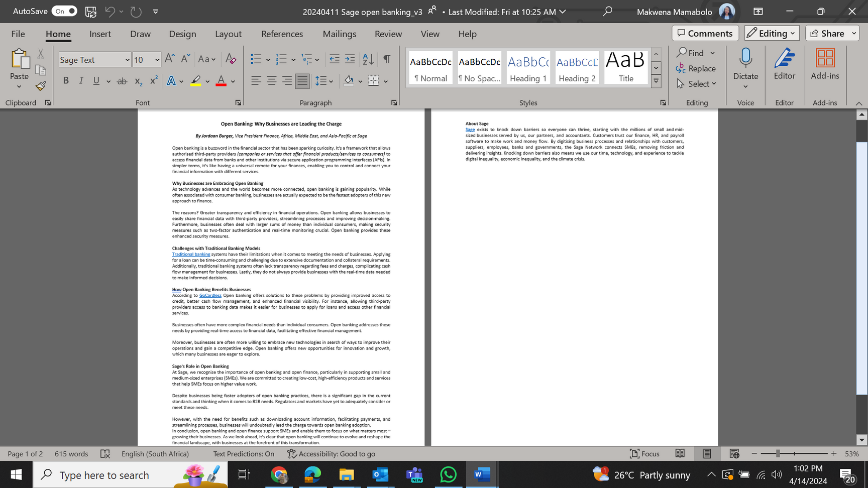This screenshot has width=868, height=488.
Task: Click the Windows taskbar search box
Action: point(131,475)
